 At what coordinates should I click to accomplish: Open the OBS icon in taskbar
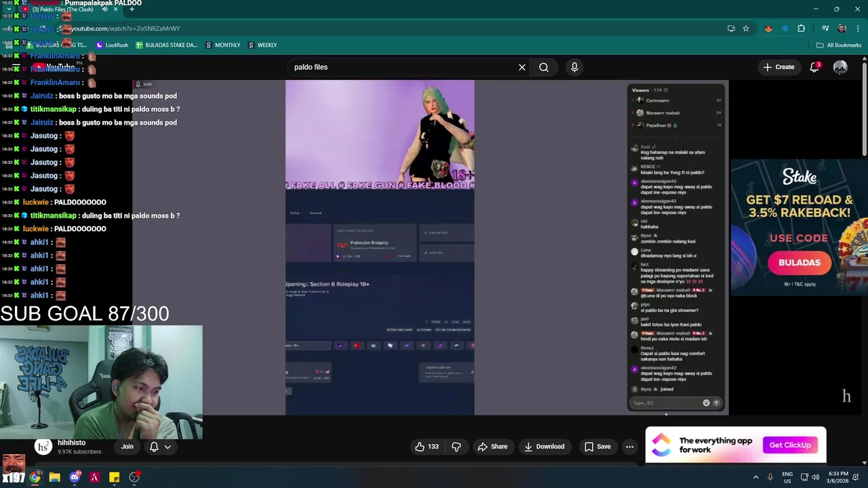point(134,477)
